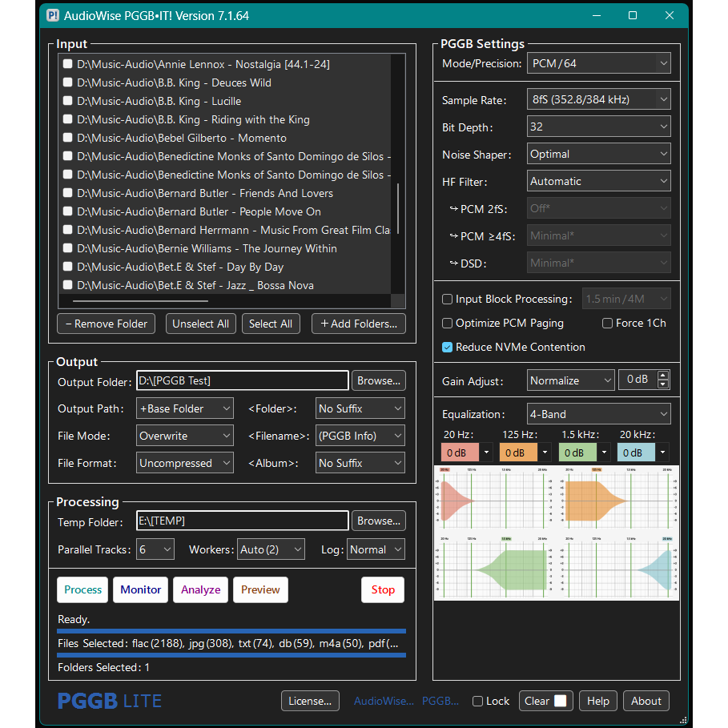Enable Input Block Processing
The image size is (728, 728).
[x=446, y=299]
